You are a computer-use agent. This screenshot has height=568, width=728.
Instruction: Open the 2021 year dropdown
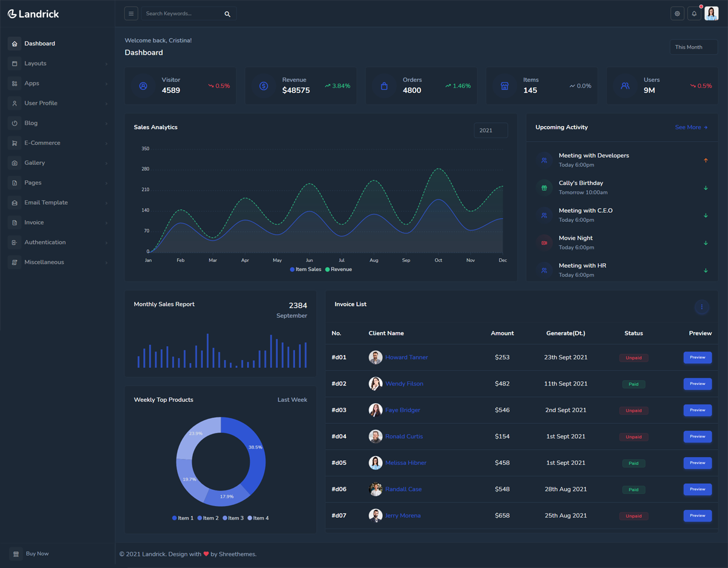click(490, 130)
